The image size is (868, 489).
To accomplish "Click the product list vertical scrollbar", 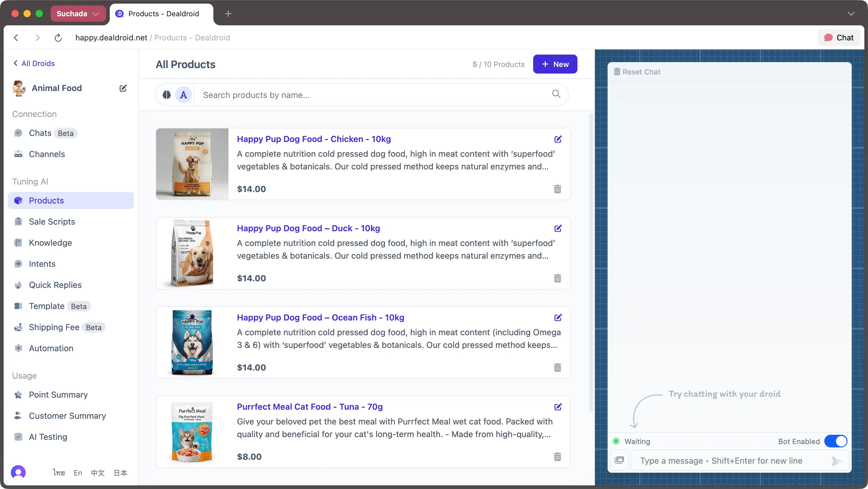I will click(x=591, y=263).
